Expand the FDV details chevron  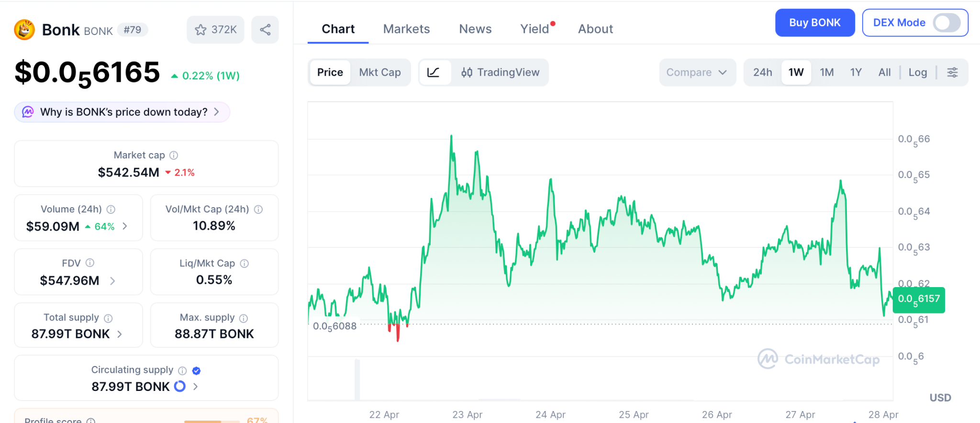(112, 281)
